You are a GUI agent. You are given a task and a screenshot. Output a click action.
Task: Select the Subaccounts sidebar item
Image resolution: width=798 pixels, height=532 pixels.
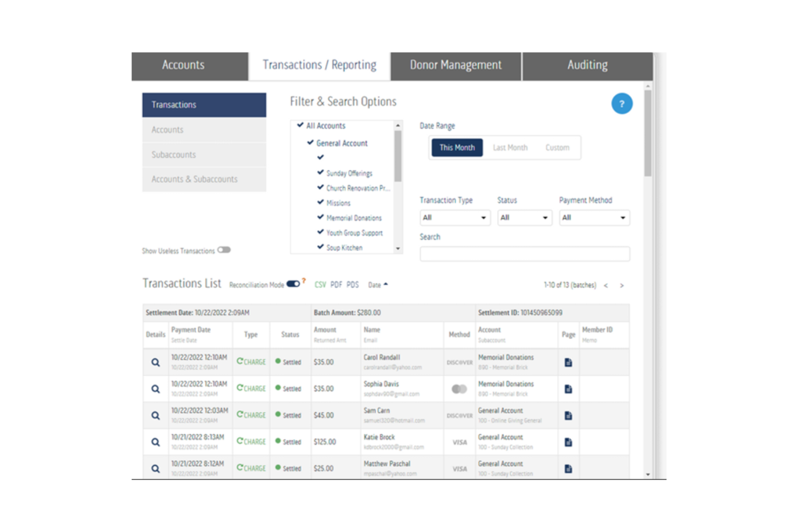click(173, 155)
